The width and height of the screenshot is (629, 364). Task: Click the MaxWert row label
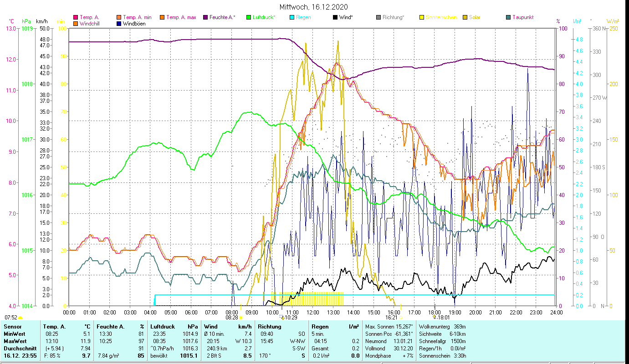click(x=15, y=341)
